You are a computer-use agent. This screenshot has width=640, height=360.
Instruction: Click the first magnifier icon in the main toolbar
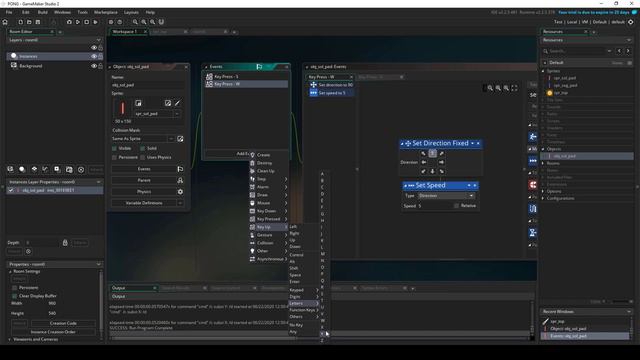(135, 22)
